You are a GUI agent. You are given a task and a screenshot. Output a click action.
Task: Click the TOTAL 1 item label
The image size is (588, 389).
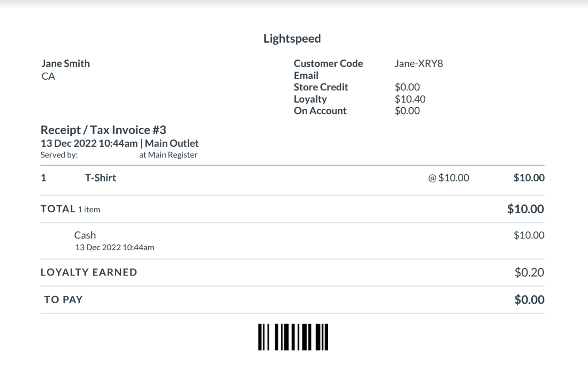[70, 209]
